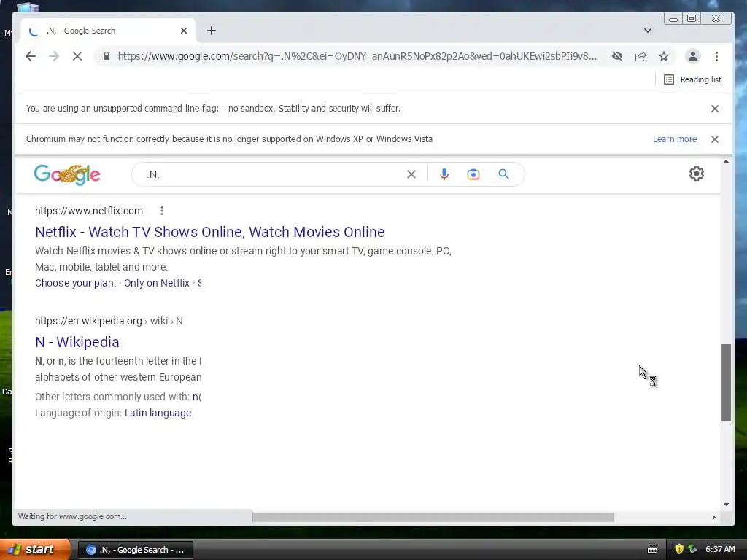Open Google quick settings gear
This screenshot has height=560, width=747.
pos(697,174)
